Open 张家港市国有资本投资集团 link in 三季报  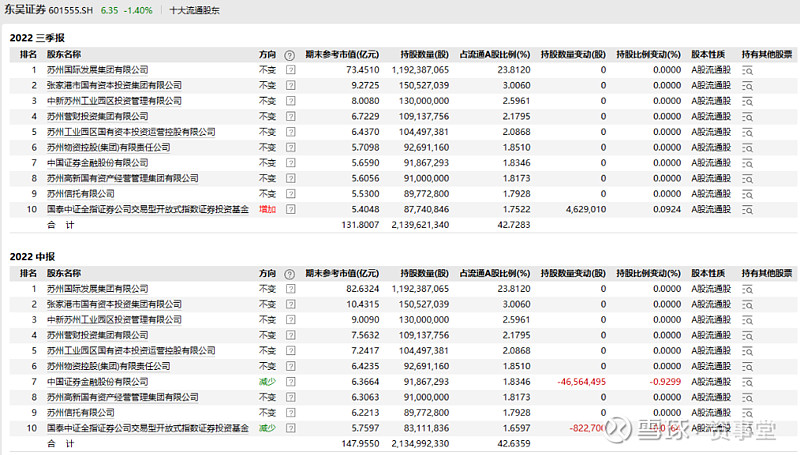(x=114, y=85)
